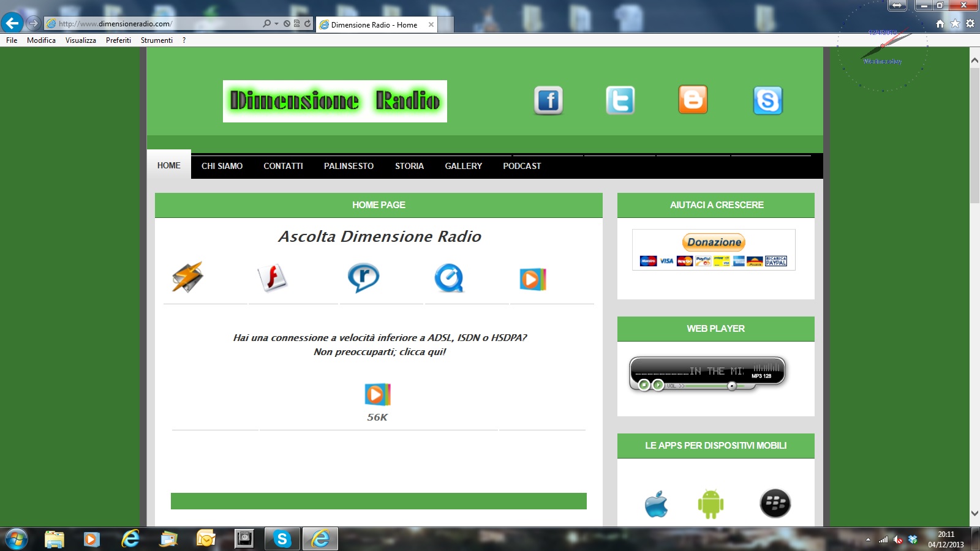980x551 pixels.
Task: Open the Visualizza menu
Action: 81,40
